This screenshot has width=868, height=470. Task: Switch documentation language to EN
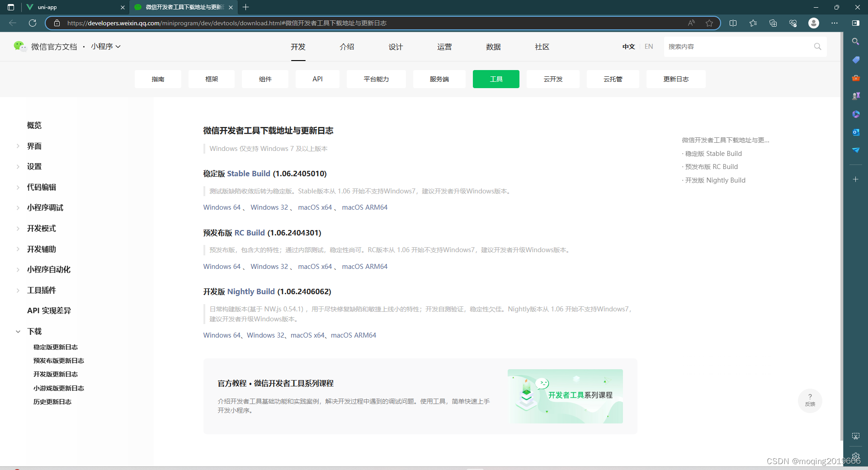point(649,47)
